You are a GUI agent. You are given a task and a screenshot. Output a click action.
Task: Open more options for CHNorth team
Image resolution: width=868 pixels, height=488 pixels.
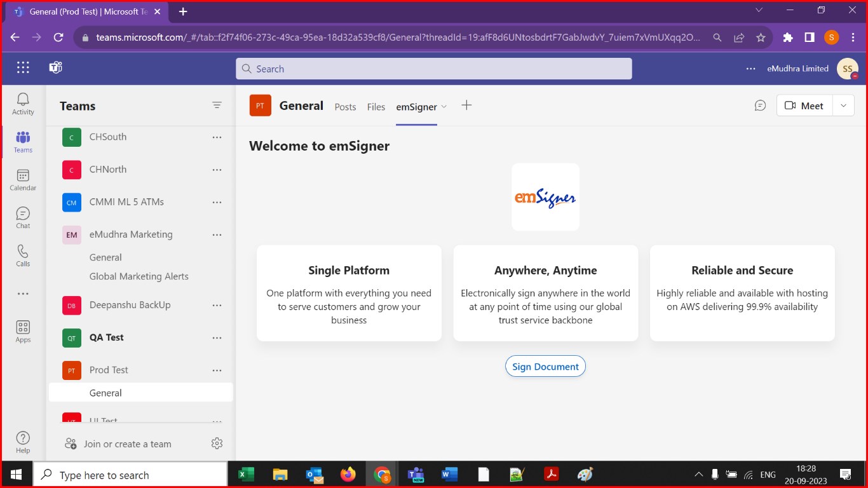217,170
